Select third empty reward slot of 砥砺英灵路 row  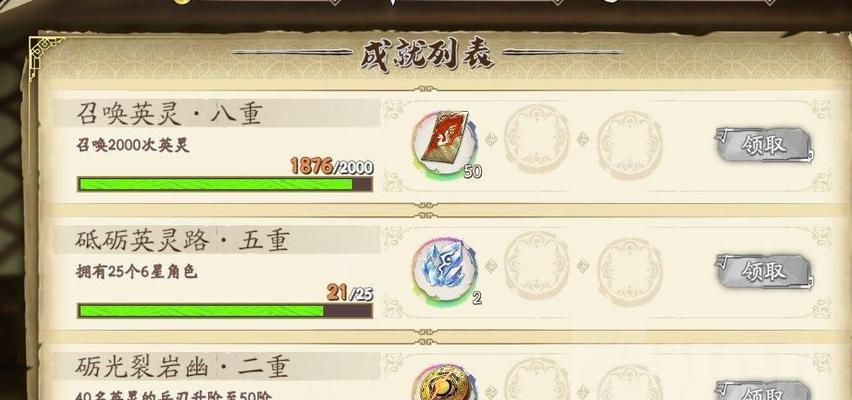pos(630,271)
